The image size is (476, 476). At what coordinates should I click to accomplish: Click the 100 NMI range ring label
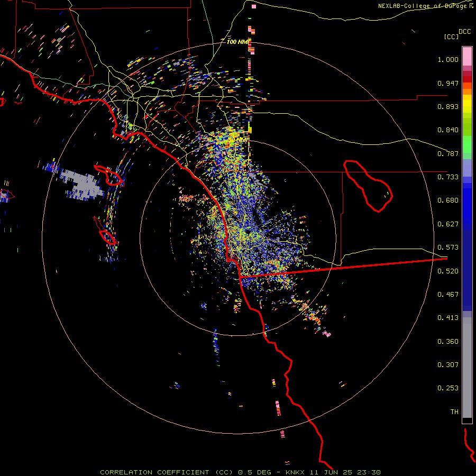238,42
